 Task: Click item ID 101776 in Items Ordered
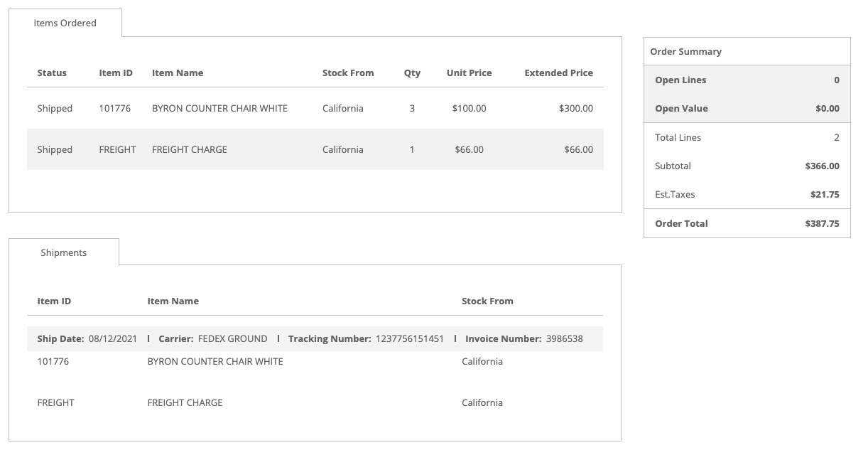[116, 109]
